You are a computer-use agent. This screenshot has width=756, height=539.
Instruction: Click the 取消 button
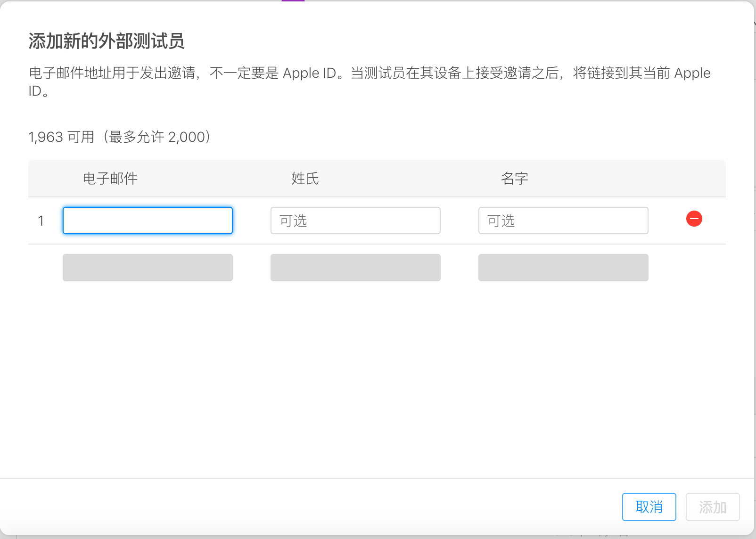click(649, 507)
